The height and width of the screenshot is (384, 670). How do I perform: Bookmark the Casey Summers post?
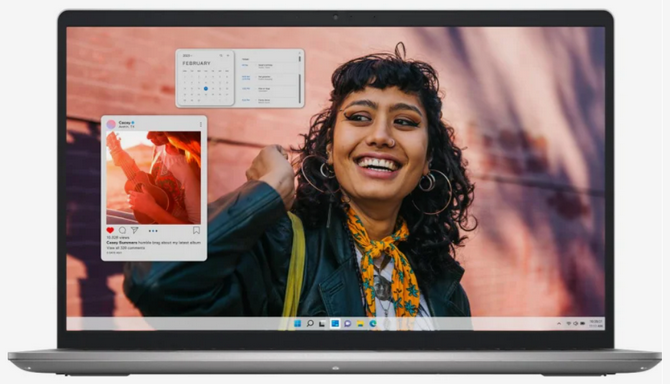[x=196, y=230]
